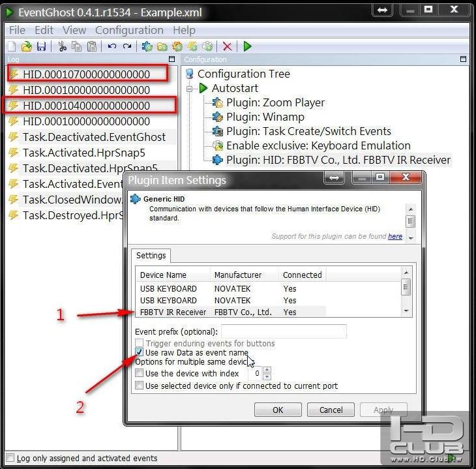Screen dimensions: 476x469
Task: Click the Add Plugin puzzle icon
Action: point(147,46)
